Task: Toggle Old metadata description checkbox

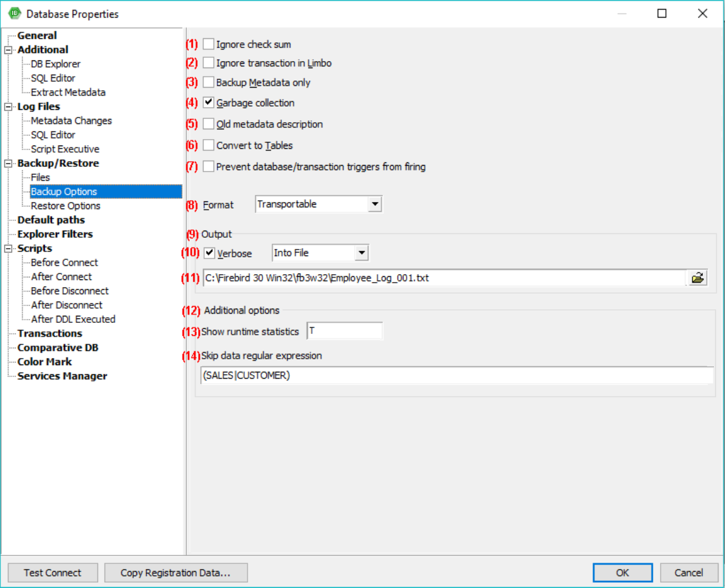Action: [209, 124]
